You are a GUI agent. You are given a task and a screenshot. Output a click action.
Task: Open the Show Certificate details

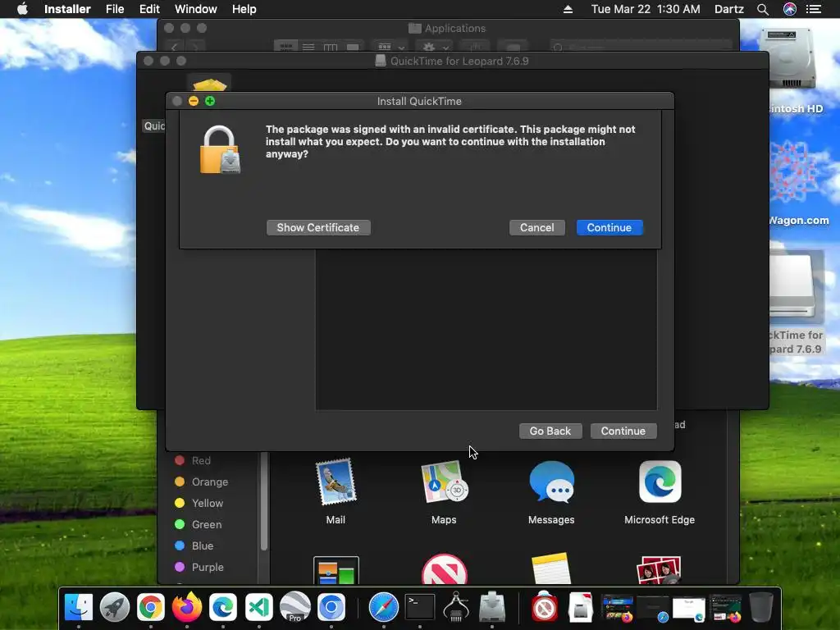317,228
